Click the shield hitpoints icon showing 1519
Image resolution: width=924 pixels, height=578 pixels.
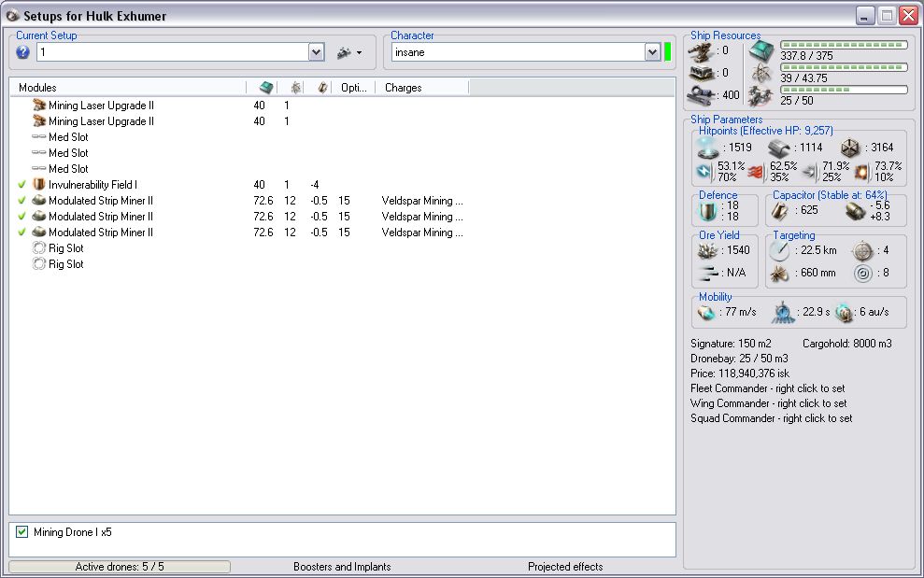(706, 148)
